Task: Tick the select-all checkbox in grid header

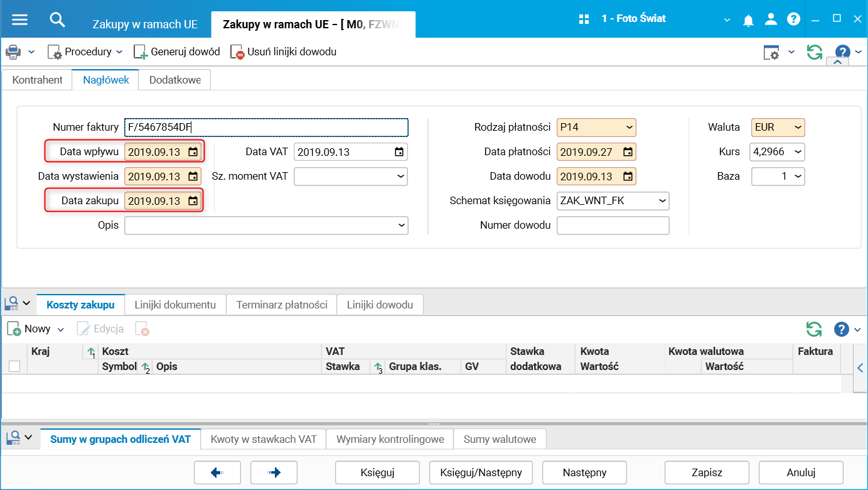Action: coord(14,366)
